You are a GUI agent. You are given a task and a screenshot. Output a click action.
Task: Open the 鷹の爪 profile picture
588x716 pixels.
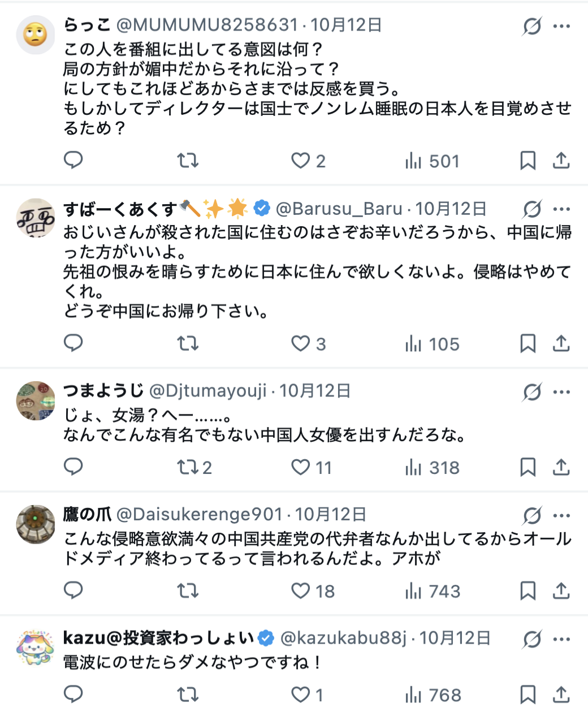[36, 524]
